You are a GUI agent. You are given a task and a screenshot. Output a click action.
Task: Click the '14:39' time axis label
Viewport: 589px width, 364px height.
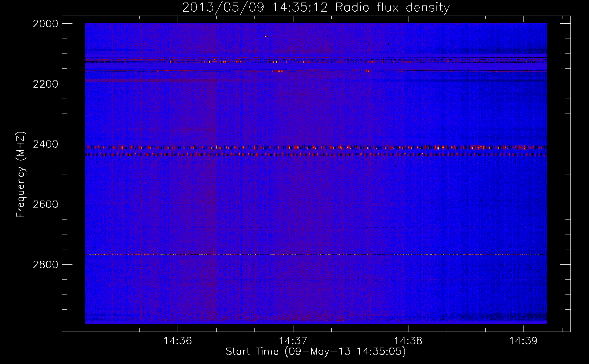point(523,341)
